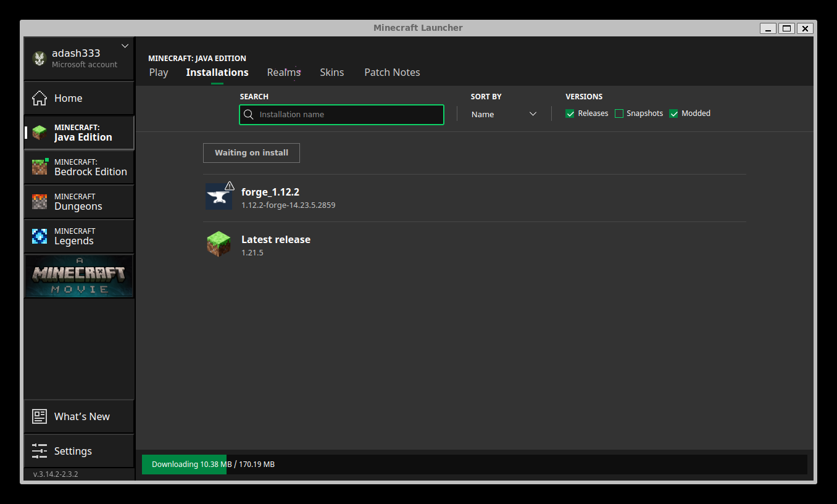Go to the Skins tab
This screenshot has height=504, width=837.
coord(332,72)
